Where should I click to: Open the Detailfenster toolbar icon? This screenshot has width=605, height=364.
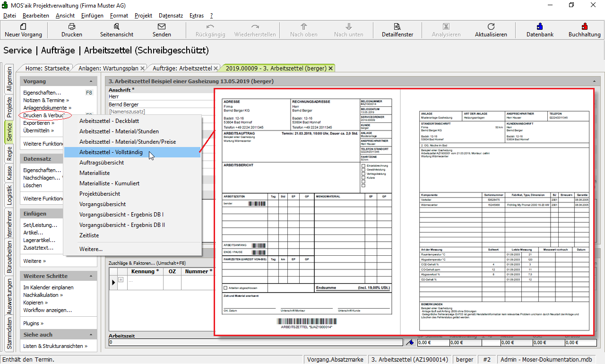coord(397,26)
